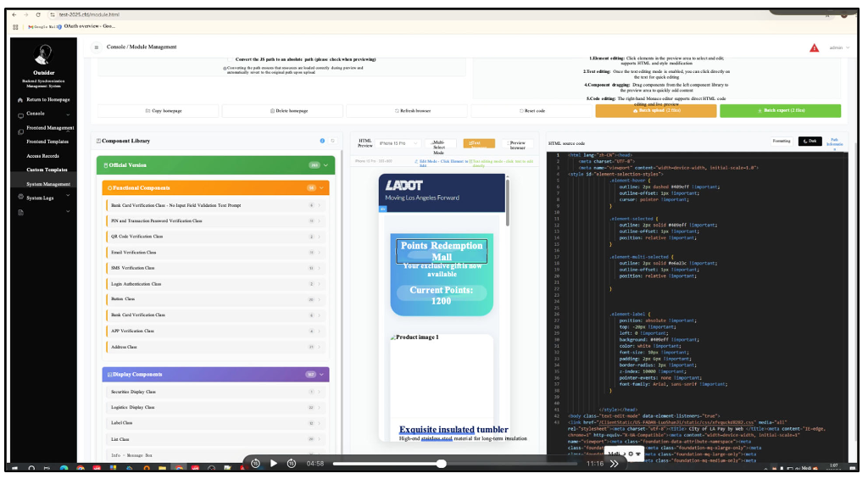Click the double-chevron icon on player bar
The height and width of the screenshot is (479, 868).
click(x=614, y=464)
